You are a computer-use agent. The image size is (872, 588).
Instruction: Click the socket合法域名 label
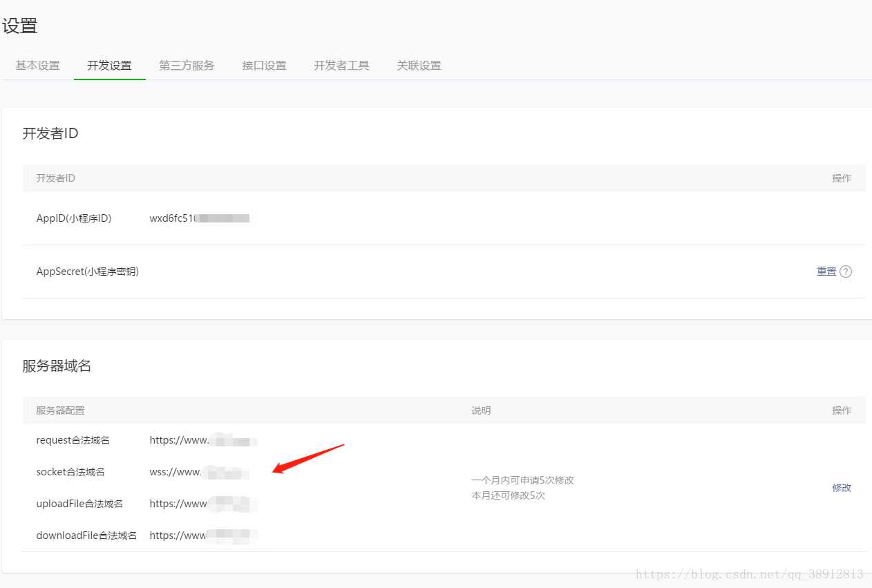(70, 472)
